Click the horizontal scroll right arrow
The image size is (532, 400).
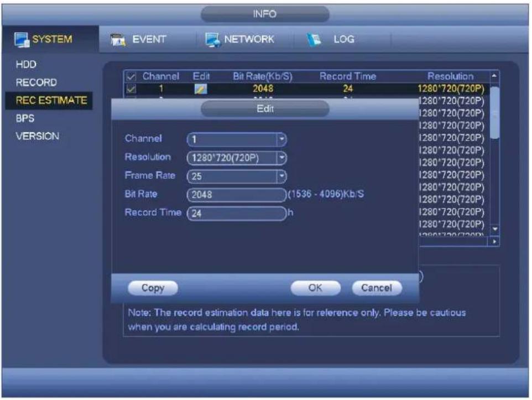(494, 241)
